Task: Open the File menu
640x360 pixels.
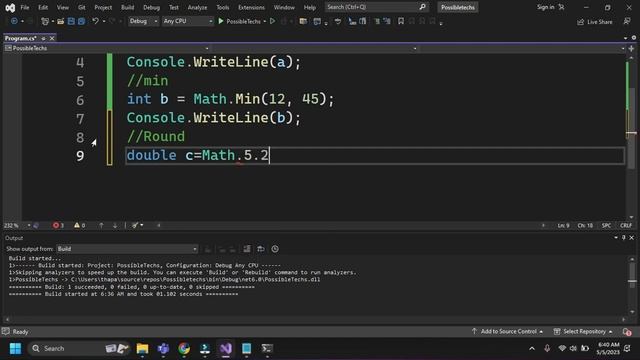Action: (25, 7)
